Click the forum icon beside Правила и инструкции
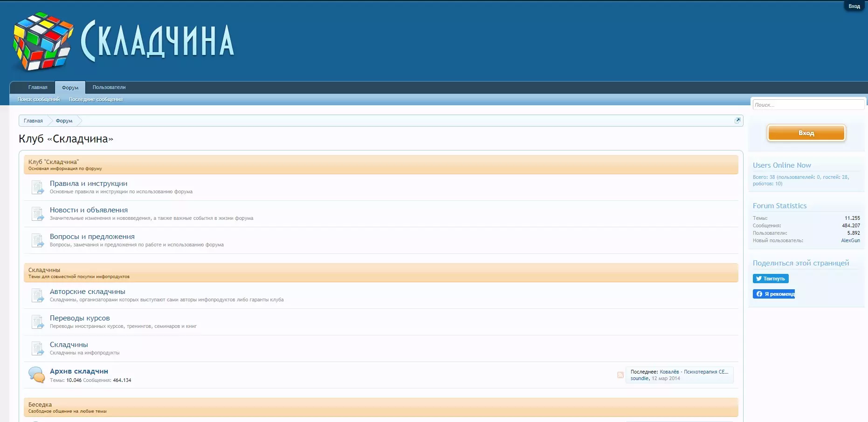868x422 pixels. coord(37,187)
